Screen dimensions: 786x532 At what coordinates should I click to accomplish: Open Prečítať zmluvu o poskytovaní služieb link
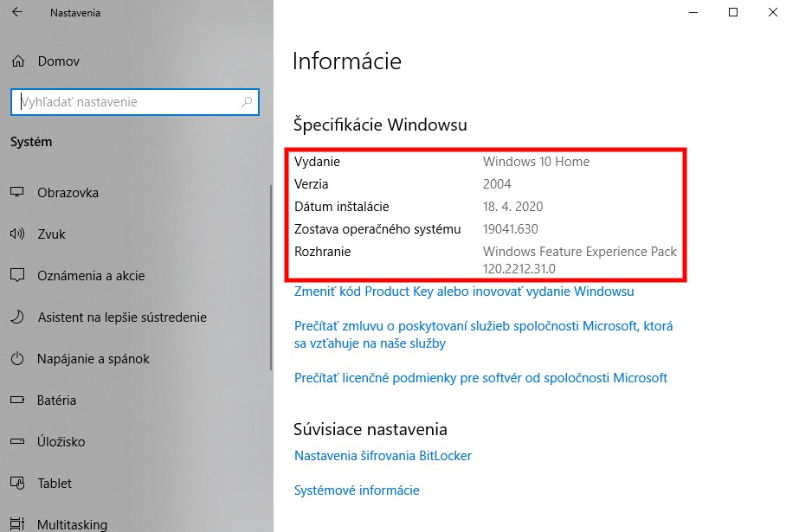pyautogui.click(x=483, y=335)
